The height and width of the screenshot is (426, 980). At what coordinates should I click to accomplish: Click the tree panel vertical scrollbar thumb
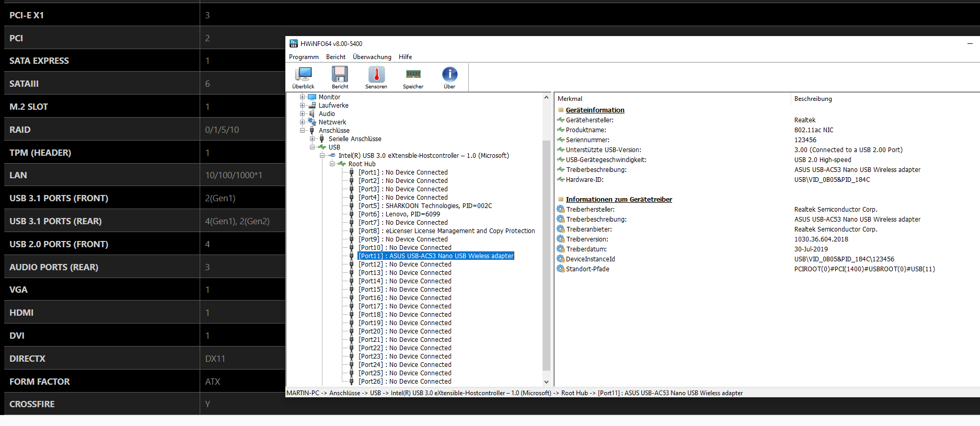[x=546, y=256]
